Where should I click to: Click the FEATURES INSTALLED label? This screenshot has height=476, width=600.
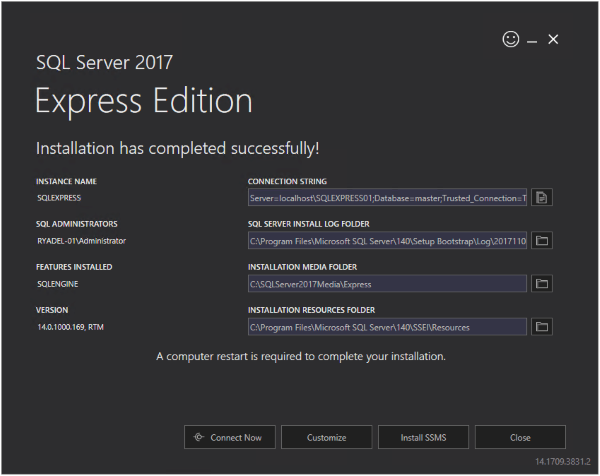click(x=74, y=267)
